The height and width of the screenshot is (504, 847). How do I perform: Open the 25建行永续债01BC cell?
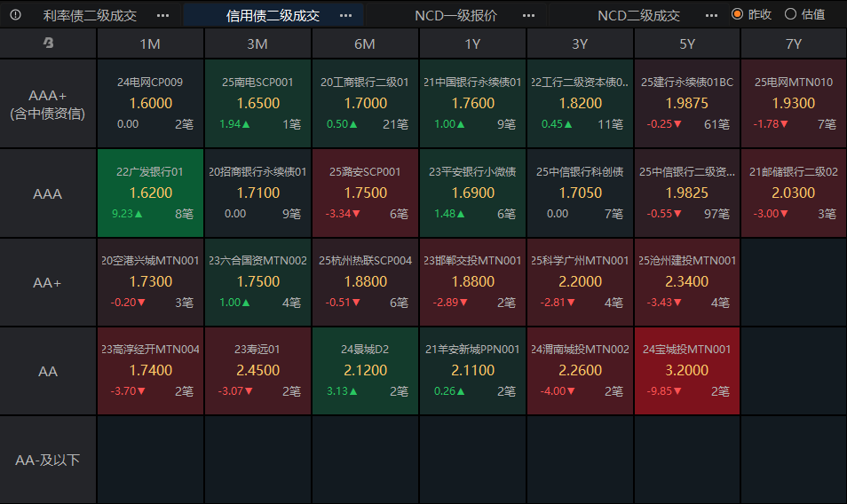click(687, 104)
